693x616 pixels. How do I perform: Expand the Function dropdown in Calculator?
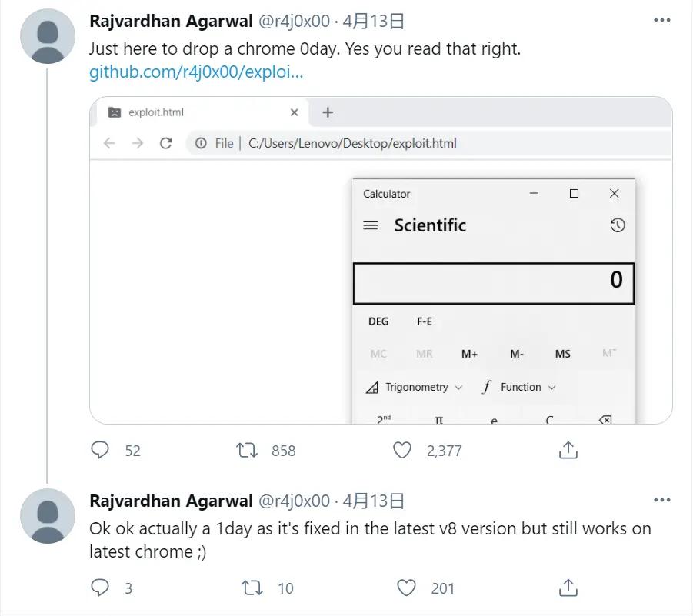[519, 388]
